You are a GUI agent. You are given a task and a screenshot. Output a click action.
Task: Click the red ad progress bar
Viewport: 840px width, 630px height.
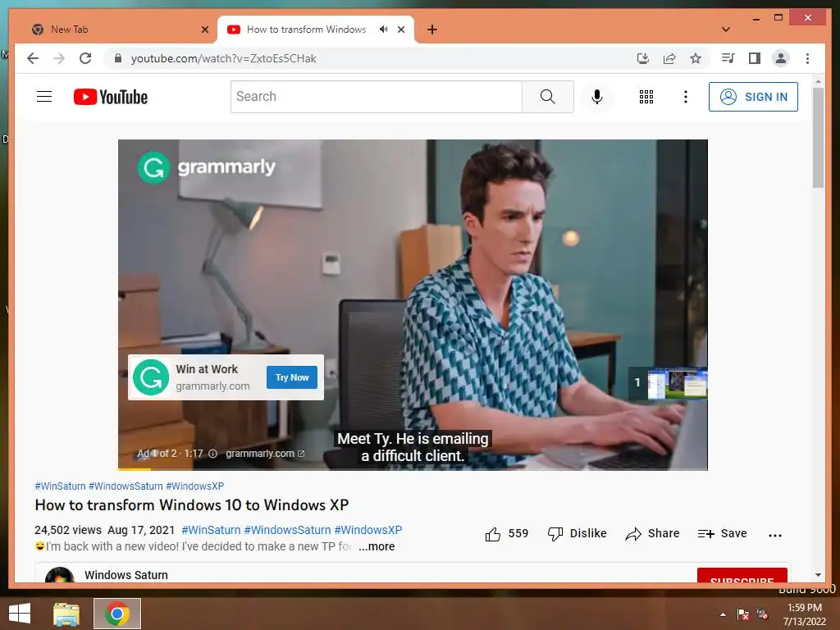135,469
